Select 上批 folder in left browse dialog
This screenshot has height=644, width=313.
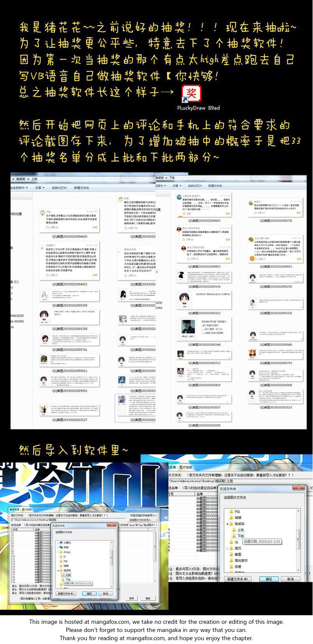click(66, 574)
